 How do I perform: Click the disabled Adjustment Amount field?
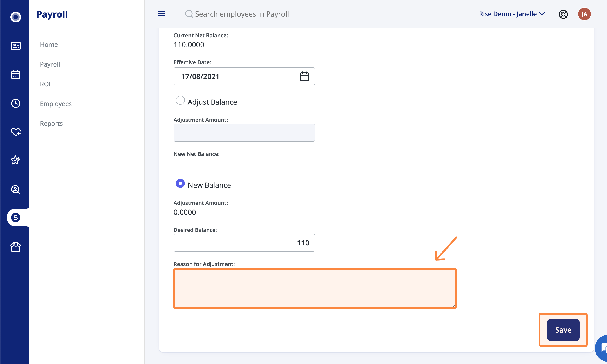click(244, 132)
